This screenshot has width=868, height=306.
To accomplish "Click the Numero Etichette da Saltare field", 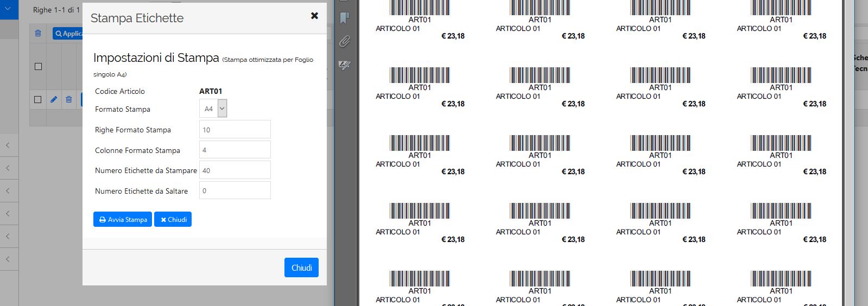I will [x=235, y=190].
